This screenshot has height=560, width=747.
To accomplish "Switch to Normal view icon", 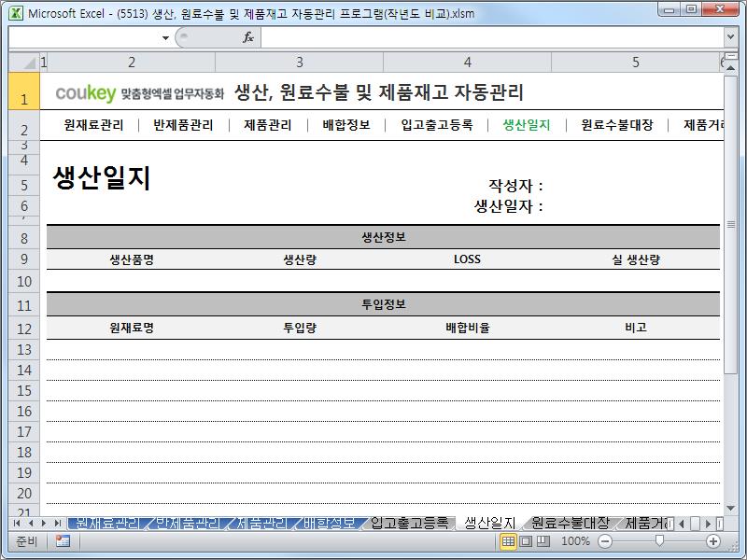I will click(x=508, y=541).
